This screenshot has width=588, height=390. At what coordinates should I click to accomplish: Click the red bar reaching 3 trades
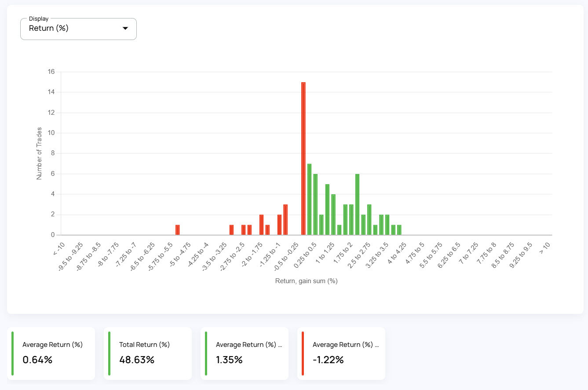(285, 220)
